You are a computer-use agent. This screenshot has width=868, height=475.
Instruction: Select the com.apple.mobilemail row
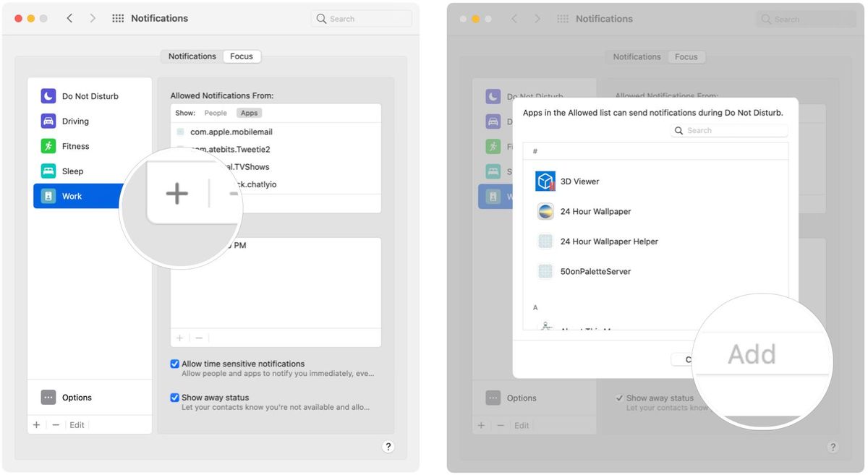click(276, 132)
